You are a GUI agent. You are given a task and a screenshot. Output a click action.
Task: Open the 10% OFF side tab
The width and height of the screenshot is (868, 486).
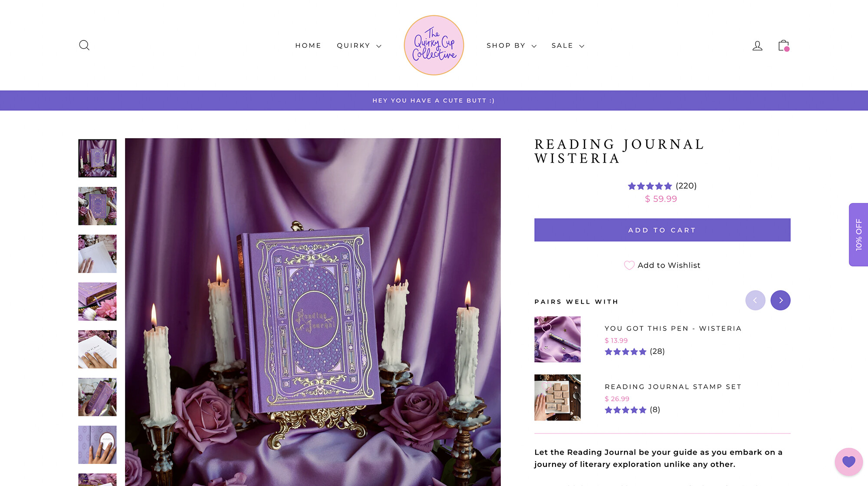coord(858,235)
